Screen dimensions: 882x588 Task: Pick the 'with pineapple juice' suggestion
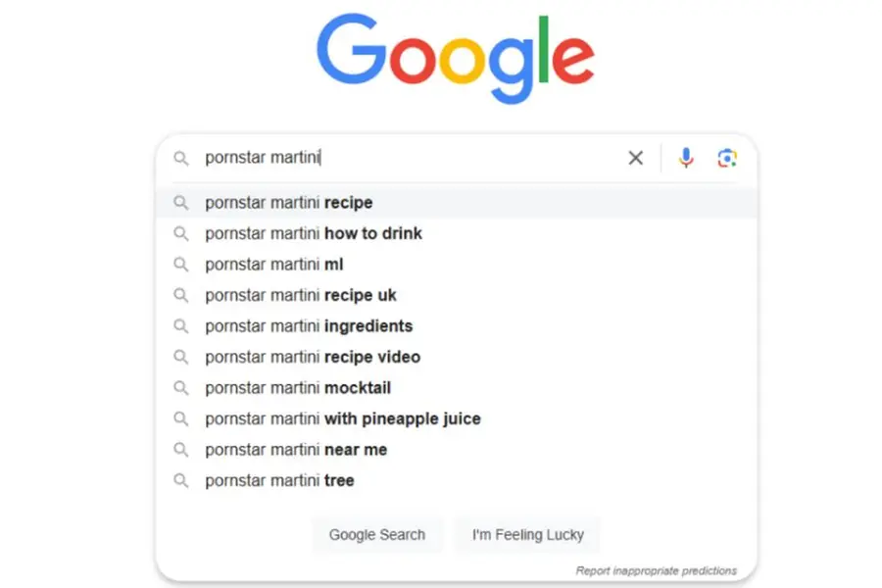343,418
